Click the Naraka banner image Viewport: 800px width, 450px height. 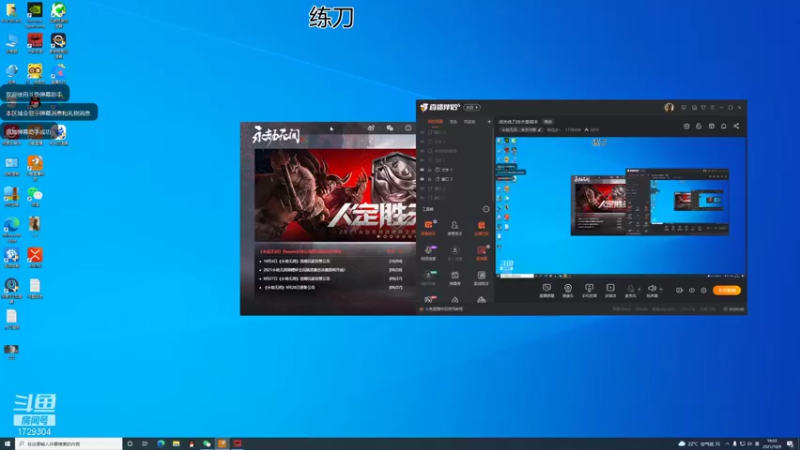pos(335,195)
